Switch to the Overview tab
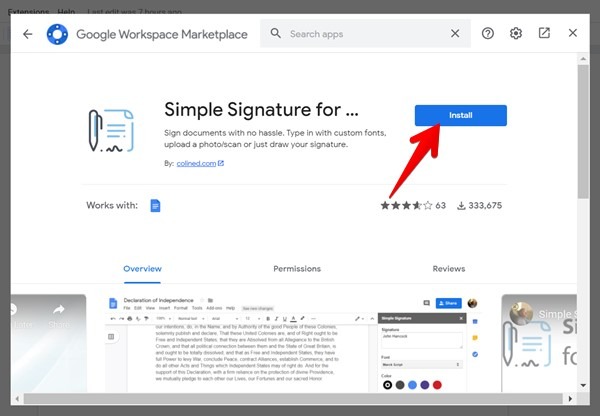 pyautogui.click(x=142, y=269)
